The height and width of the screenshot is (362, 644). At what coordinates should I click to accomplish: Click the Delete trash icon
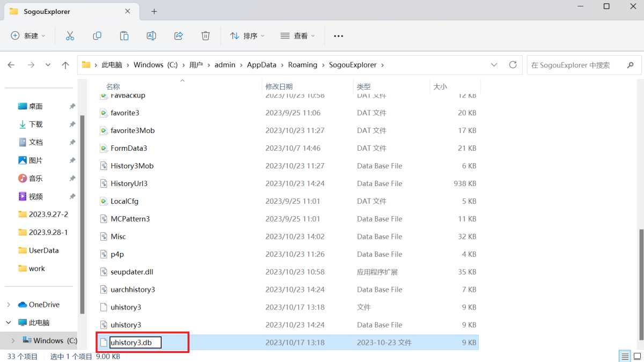point(206,36)
